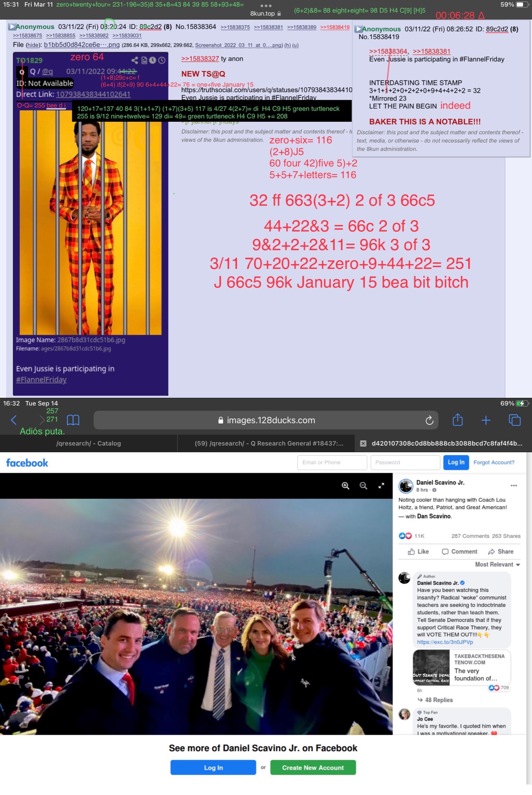Open the Safari tab overview
This screenshot has height=795, width=532.
[514, 420]
